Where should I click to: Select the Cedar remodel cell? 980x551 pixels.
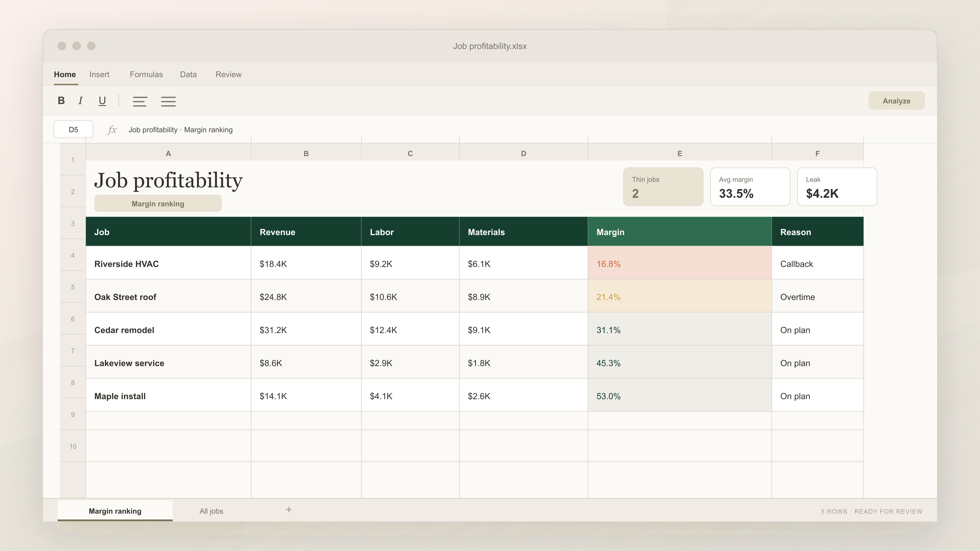[x=168, y=329]
